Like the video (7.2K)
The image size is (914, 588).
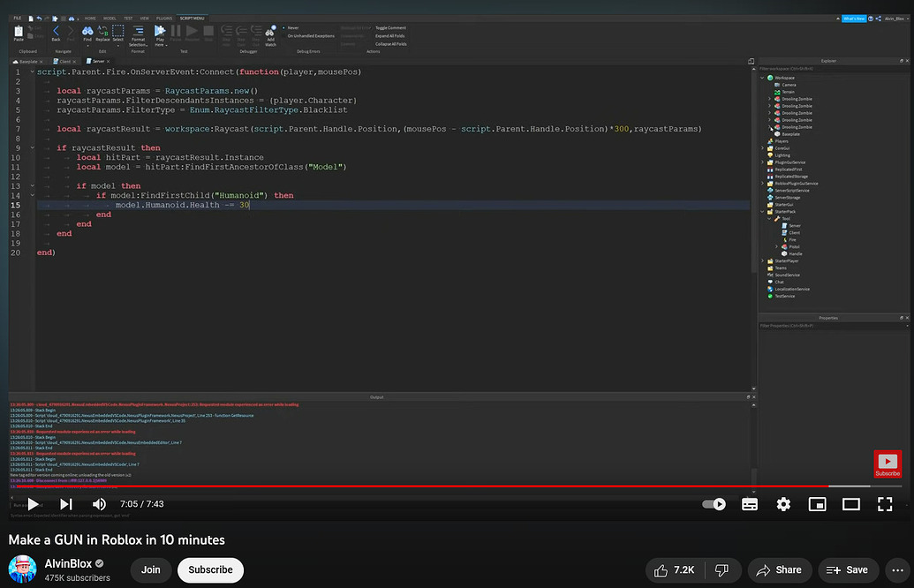click(675, 570)
